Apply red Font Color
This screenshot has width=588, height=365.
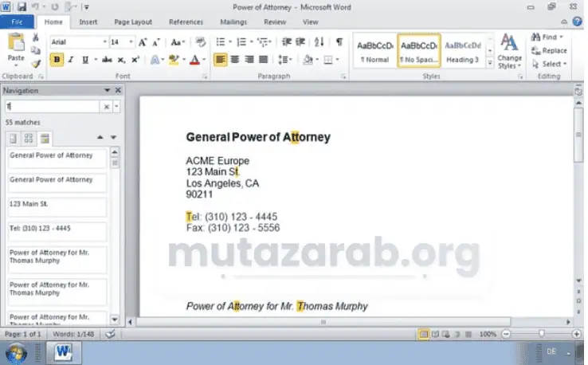194,60
